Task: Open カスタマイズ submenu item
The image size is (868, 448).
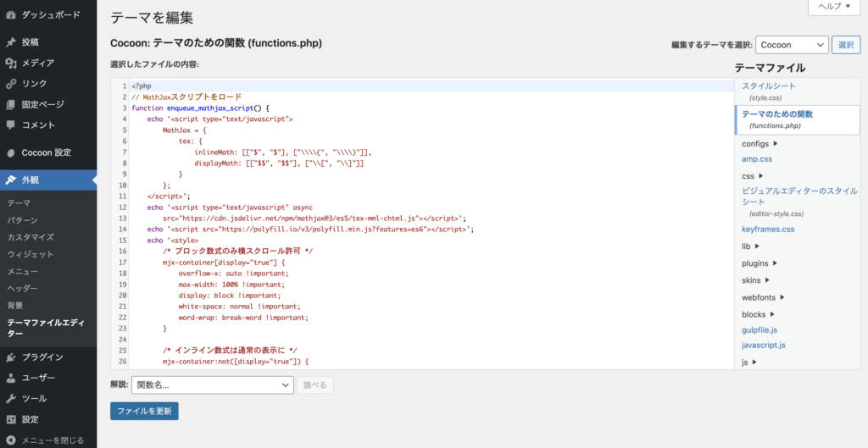Action: pyautogui.click(x=31, y=237)
